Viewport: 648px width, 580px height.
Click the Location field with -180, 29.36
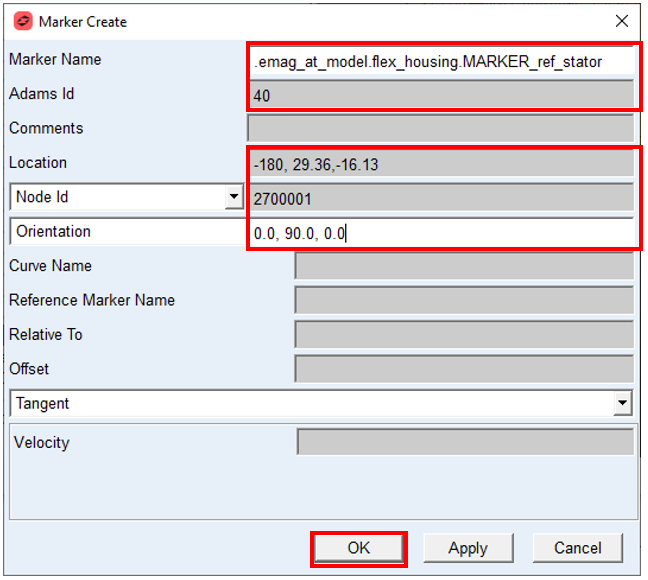[442, 164]
